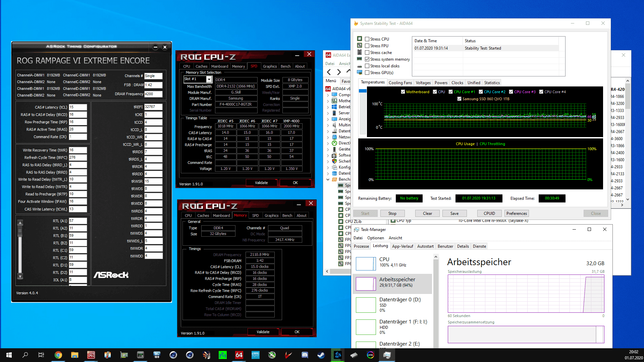
Task: Open Optionen menu in Task-Manager
Action: click(375, 238)
